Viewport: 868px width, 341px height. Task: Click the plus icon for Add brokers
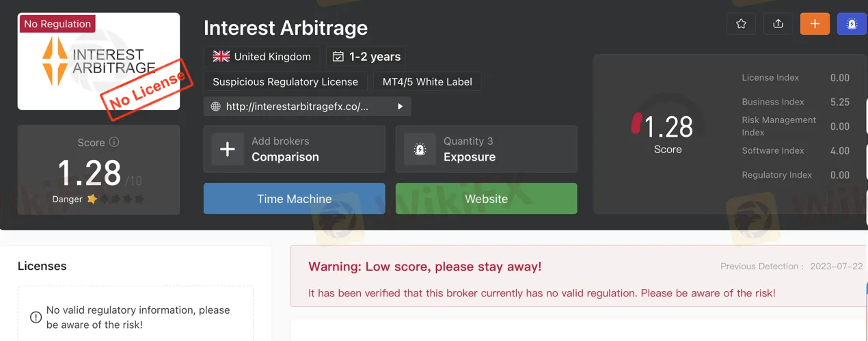pos(228,150)
